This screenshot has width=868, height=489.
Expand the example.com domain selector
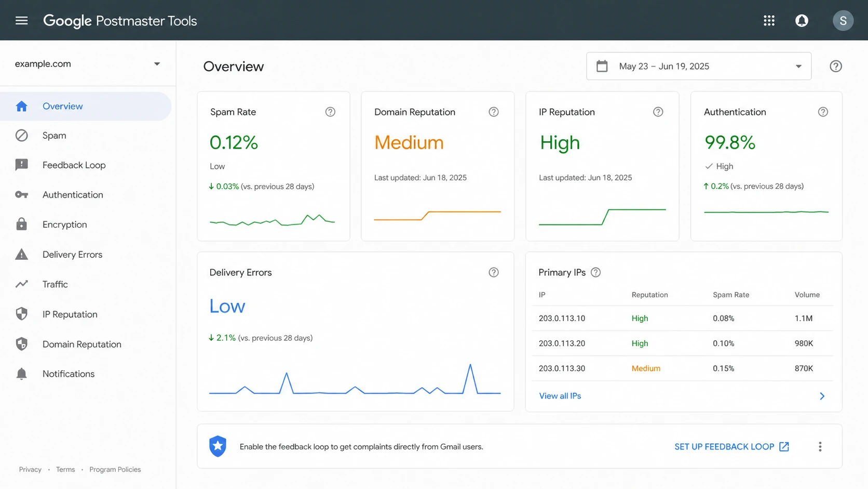click(88, 64)
